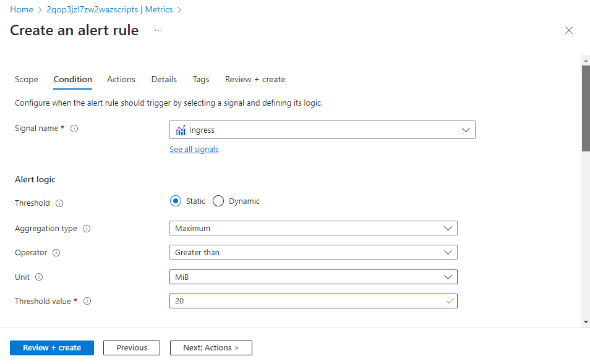Click the Signal name info icon
Screen dimensions: 590x364
[x=74, y=129]
